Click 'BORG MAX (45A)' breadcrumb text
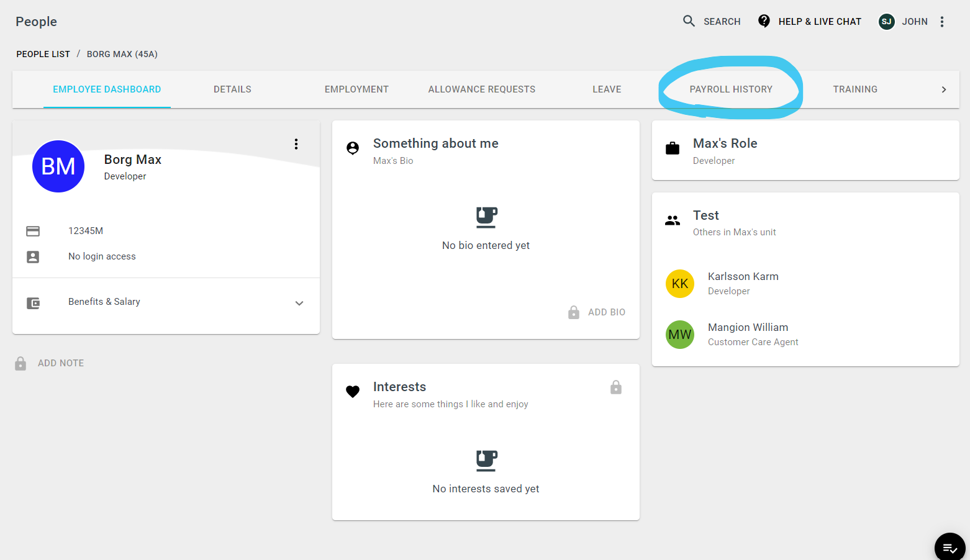The width and height of the screenshot is (970, 560). [x=122, y=54]
